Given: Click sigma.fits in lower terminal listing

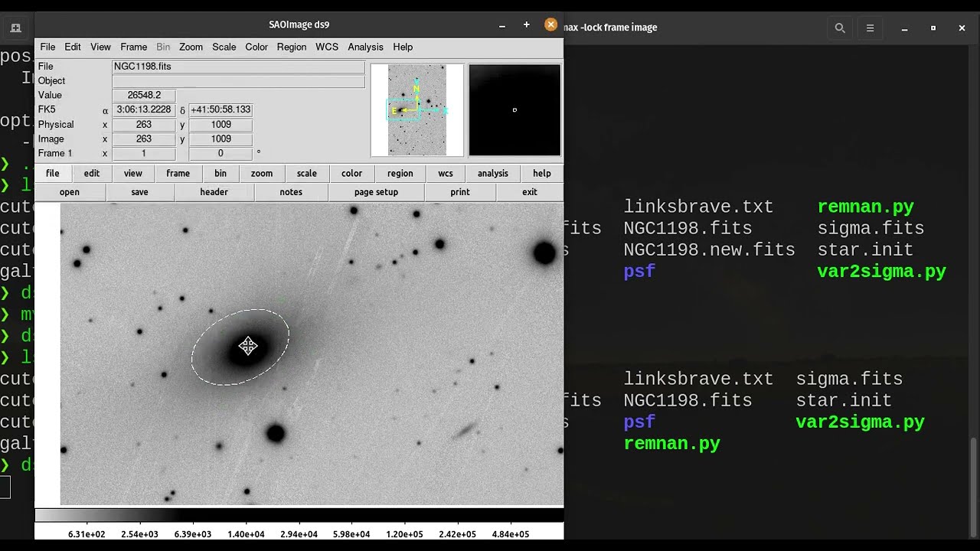Looking at the screenshot, I should point(849,379).
